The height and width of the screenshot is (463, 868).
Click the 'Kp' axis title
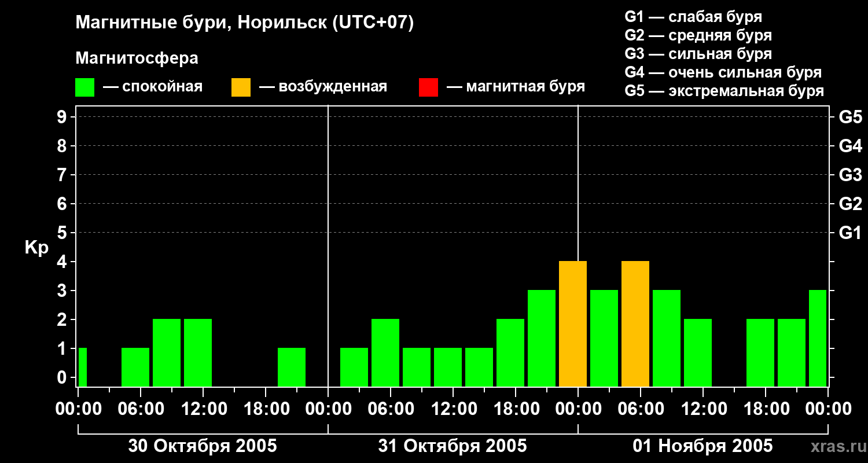click(x=36, y=248)
